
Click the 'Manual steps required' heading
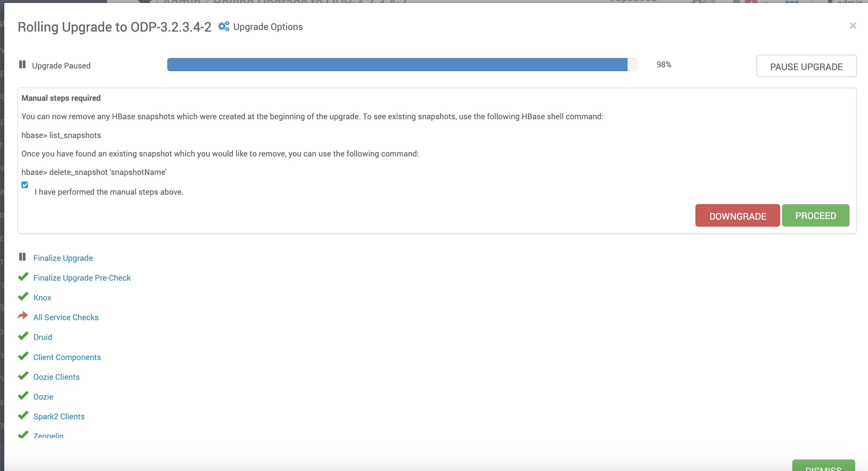[61, 98]
